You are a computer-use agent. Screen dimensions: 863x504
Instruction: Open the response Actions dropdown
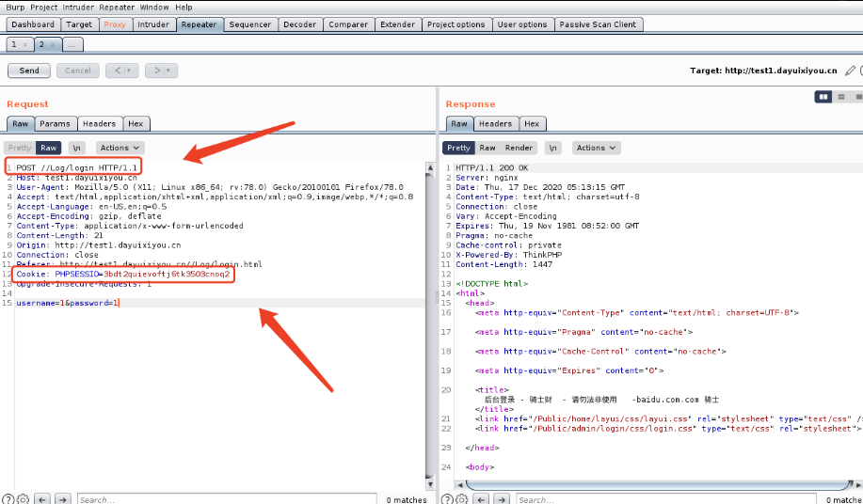coord(597,148)
